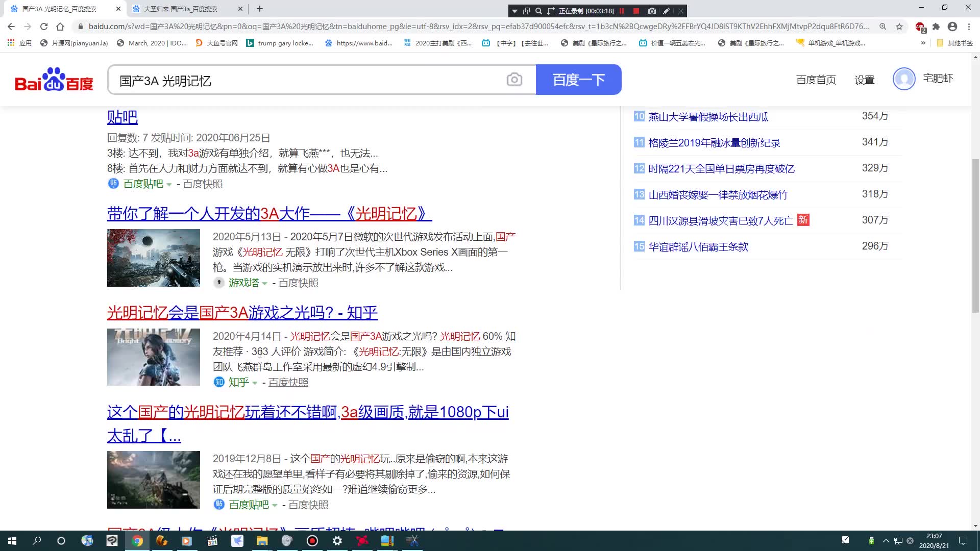Open trump gary locke bookmark
Viewport: 980px width, 551px height.
tap(280, 43)
